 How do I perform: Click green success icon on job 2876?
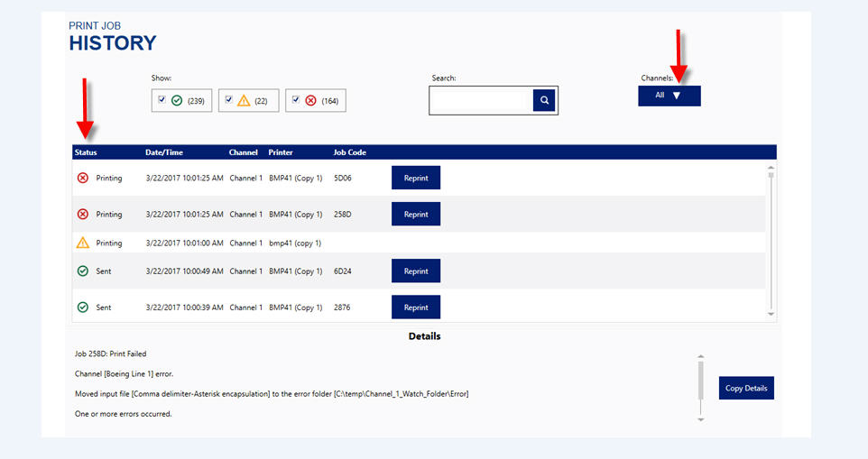tap(83, 308)
